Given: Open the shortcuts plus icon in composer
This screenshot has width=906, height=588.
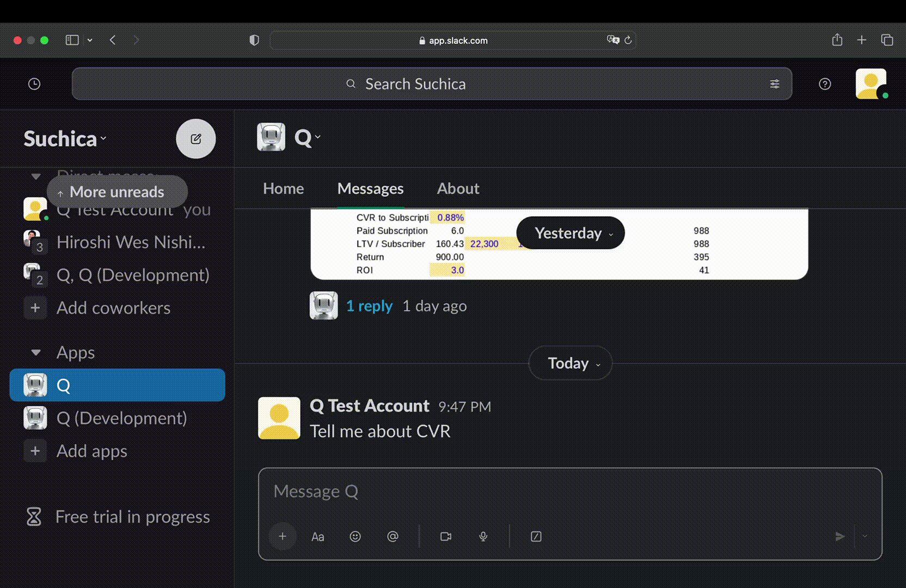Looking at the screenshot, I should point(283,536).
